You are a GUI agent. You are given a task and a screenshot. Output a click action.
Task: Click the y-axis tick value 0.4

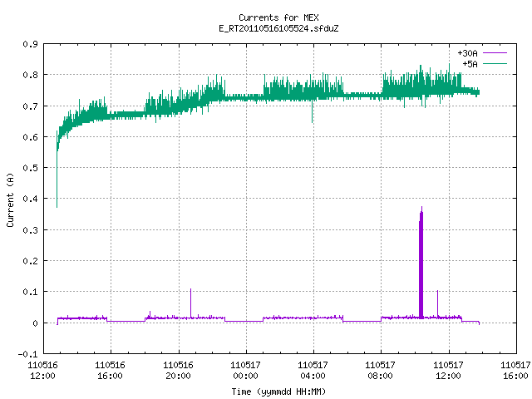(x=30, y=199)
